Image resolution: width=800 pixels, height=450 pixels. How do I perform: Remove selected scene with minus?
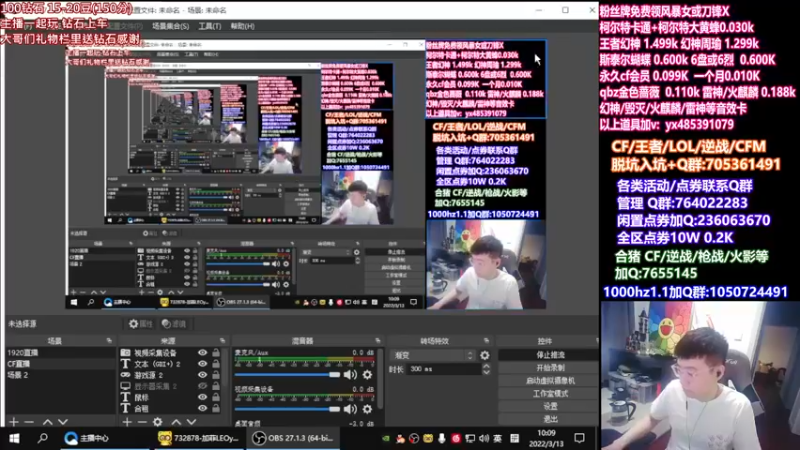tap(29, 422)
